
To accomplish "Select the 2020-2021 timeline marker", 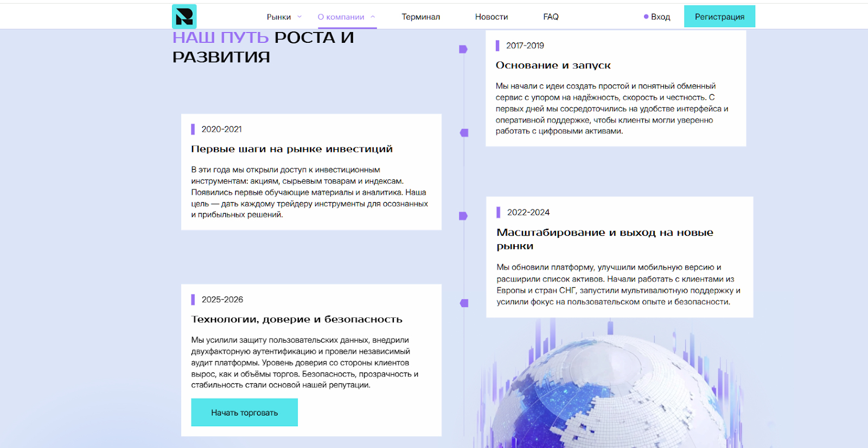I will click(x=464, y=133).
